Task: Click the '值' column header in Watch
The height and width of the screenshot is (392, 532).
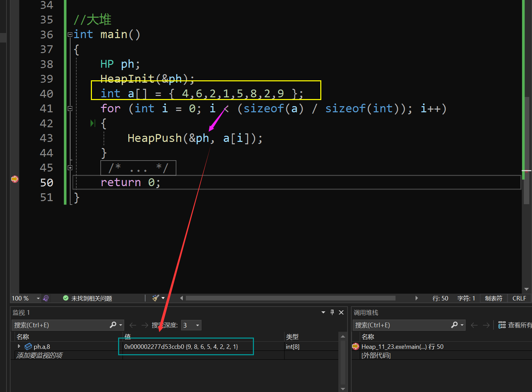Action: pyautogui.click(x=127, y=337)
